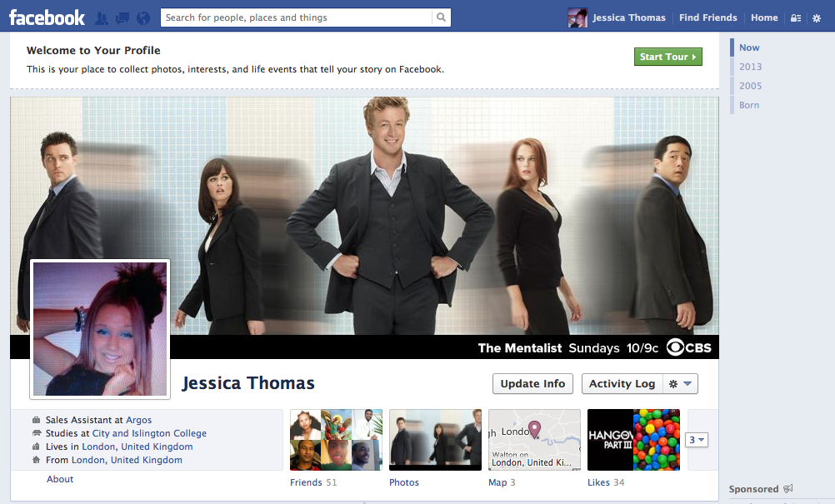Screen dimensions: 835x504
Task: Click the Start Tour button
Action: point(667,55)
